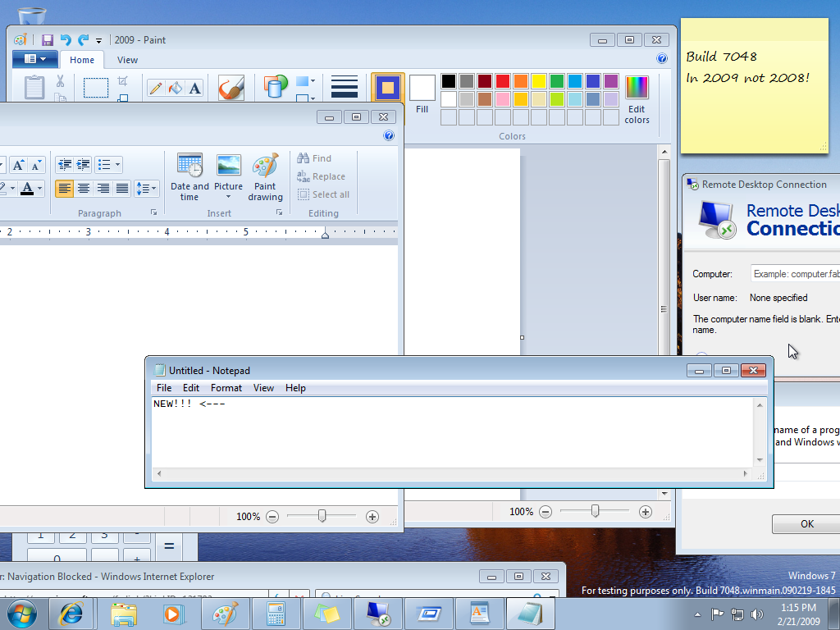Click the Start orb on taskbar
This screenshot has width=840, height=630.
tap(22, 614)
